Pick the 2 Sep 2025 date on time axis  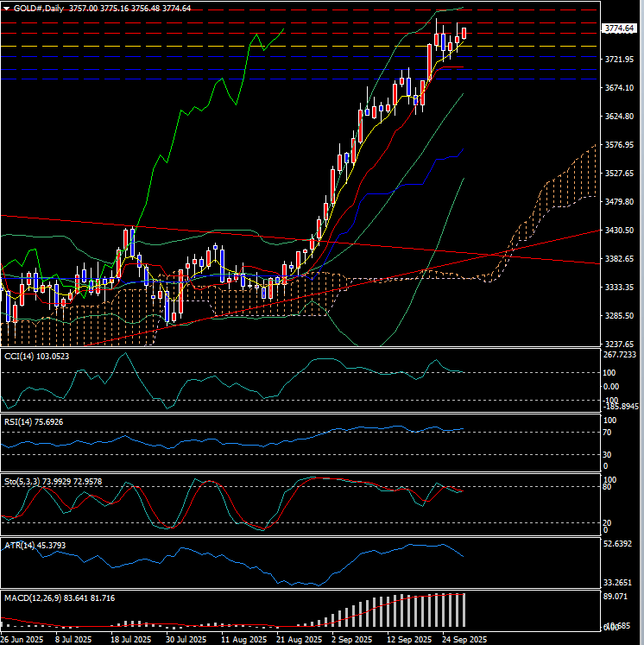click(x=350, y=640)
